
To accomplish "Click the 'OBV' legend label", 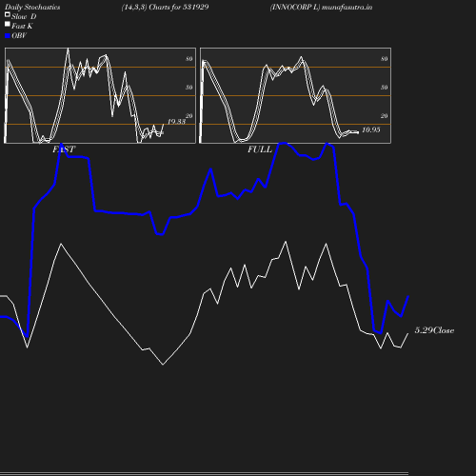I will 19,35.
